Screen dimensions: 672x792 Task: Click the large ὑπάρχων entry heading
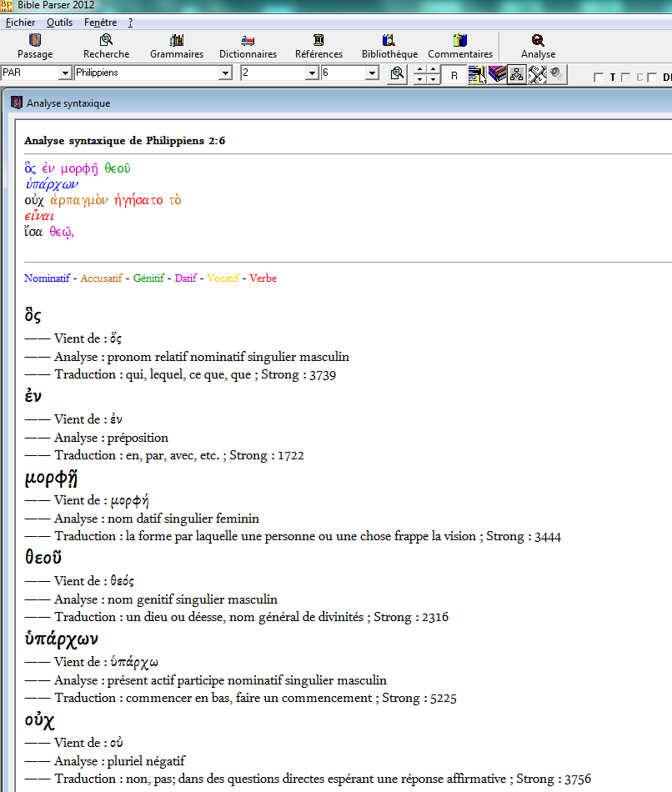[x=61, y=639]
